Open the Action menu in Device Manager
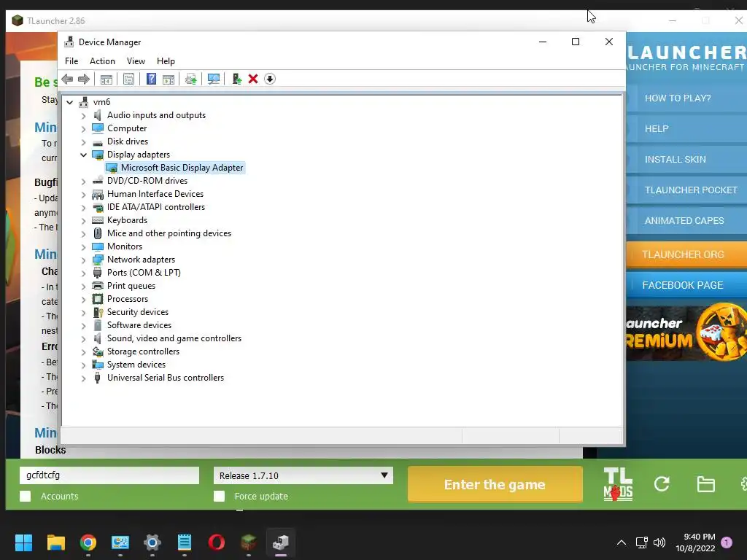The width and height of the screenshot is (747, 560). (x=102, y=61)
